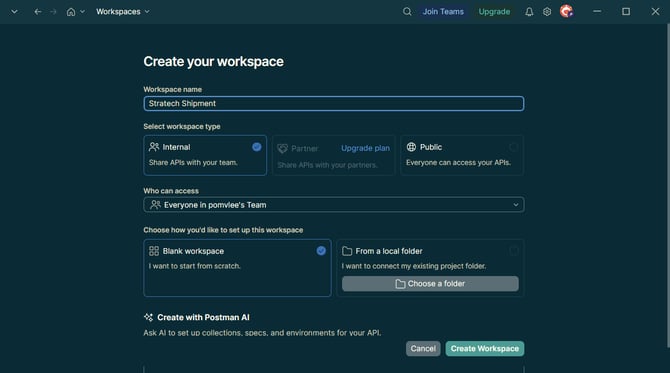Click the Create with Postman AI sparkle icon
Viewport: 670px width, 373px height.
(148, 317)
